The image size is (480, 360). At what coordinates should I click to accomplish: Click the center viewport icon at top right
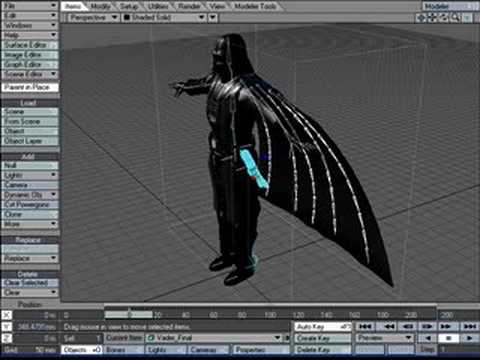(x=421, y=18)
